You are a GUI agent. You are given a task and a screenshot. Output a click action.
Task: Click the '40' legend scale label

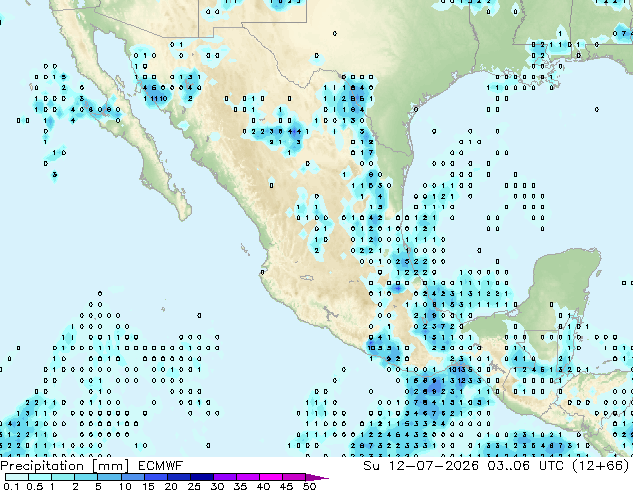pos(263,486)
